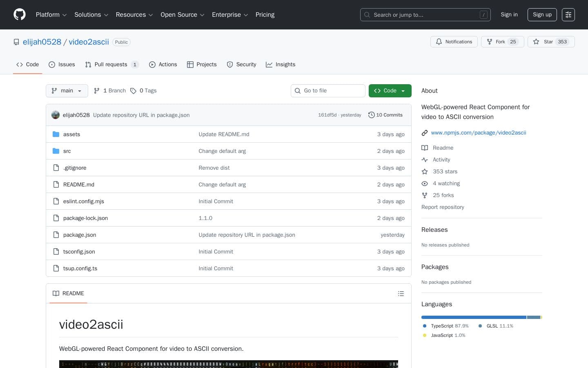
Task: Click the GitHub logo icon
Action: point(20,15)
